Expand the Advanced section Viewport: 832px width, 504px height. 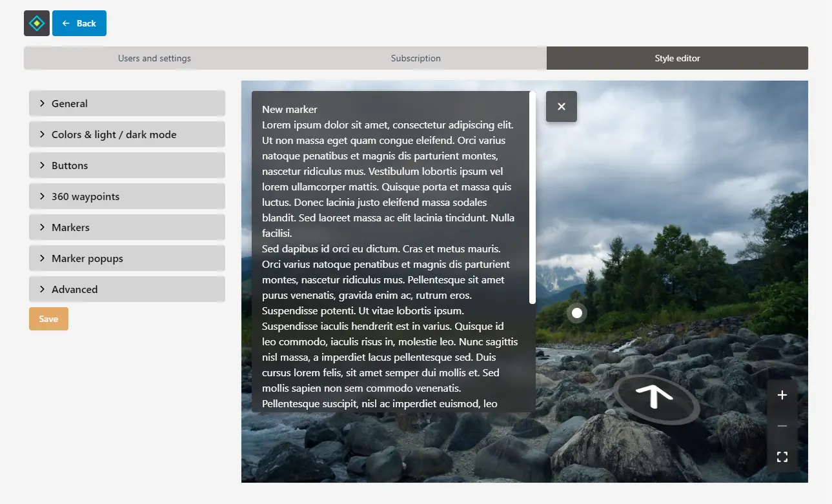tap(127, 289)
